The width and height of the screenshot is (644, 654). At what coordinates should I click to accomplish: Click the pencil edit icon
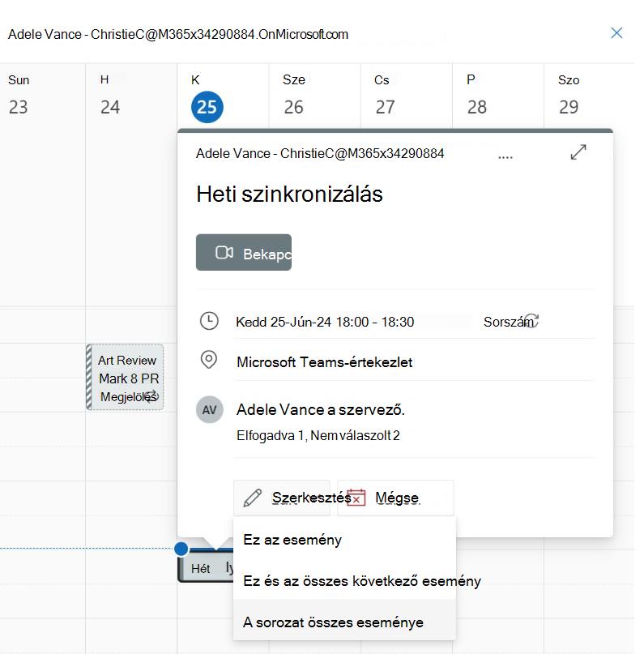(x=252, y=498)
